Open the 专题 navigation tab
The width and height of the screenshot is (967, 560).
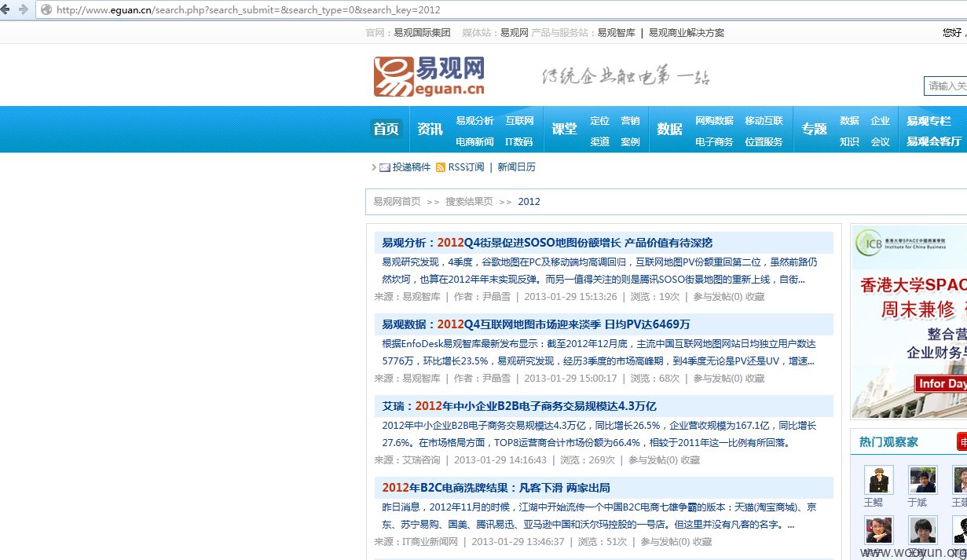coord(815,129)
